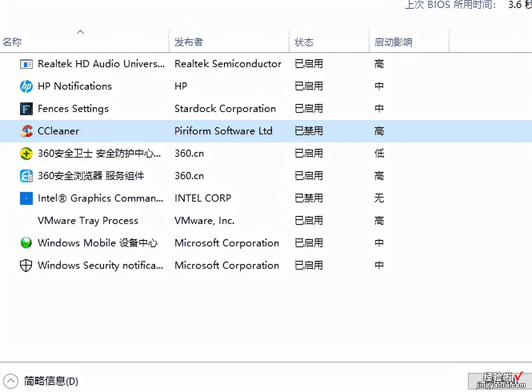This screenshot has width=532, height=392.
Task: Sort by the 名称 column header
Action: 12,42
